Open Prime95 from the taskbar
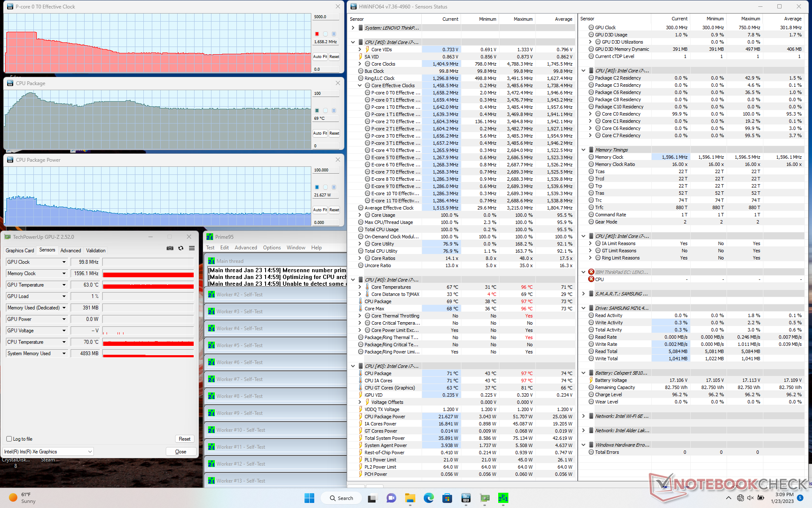Screen dimensions: 812x508 [503, 498]
